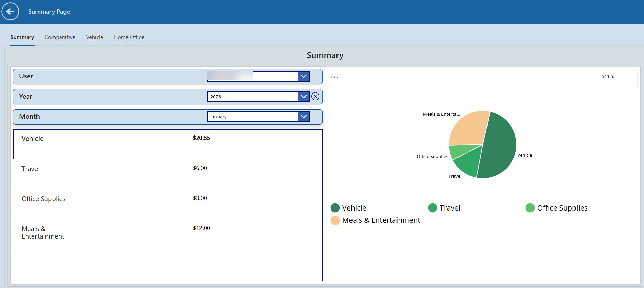644x288 pixels.
Task: Click the Vehicle legend color dot
Action: 335,208
